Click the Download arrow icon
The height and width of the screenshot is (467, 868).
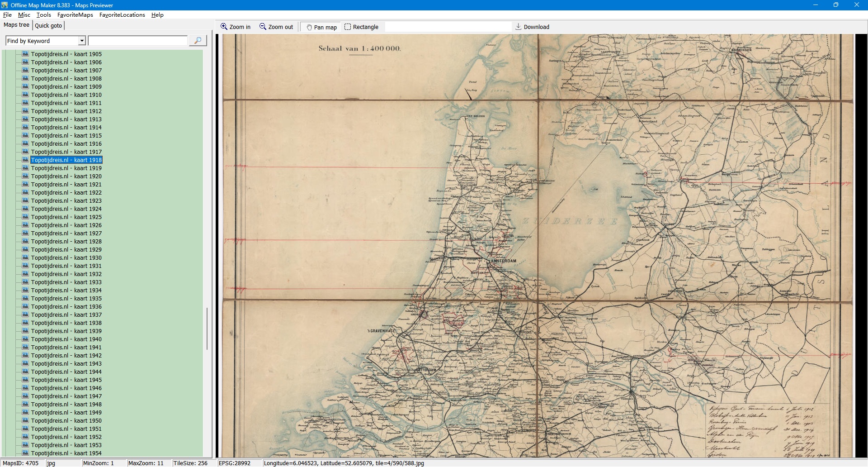pos(519,27)
